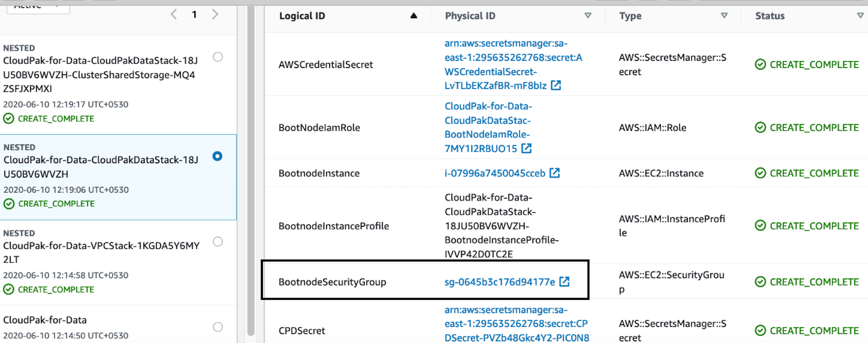Select the ClusterSharedStorage nested stack radio button
Screen dimensions: 868x343
pyautogui.click(x=218, y=57)
